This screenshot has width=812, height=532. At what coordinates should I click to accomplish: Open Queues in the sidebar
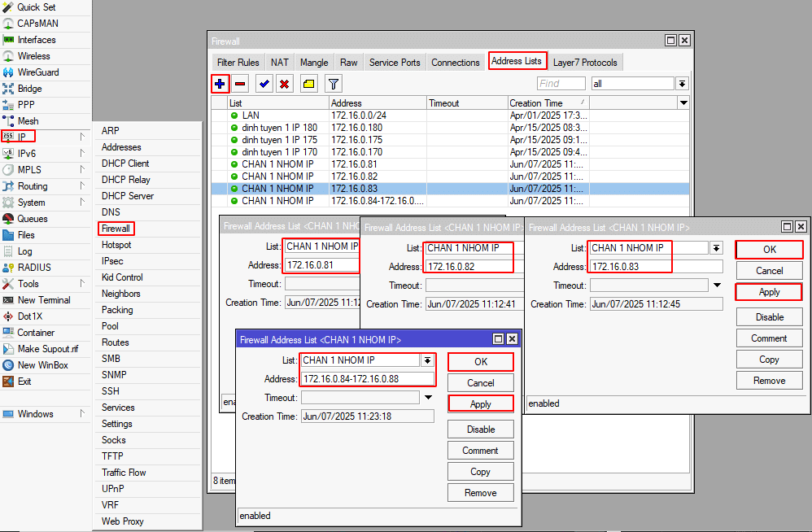46,219
